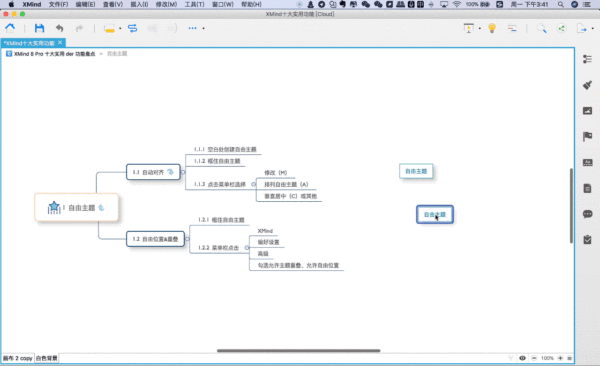This screenshot has height=366, width=600.
Task: Open the dropdown arrow beside the Topic icon
Action: click(120, 28)
